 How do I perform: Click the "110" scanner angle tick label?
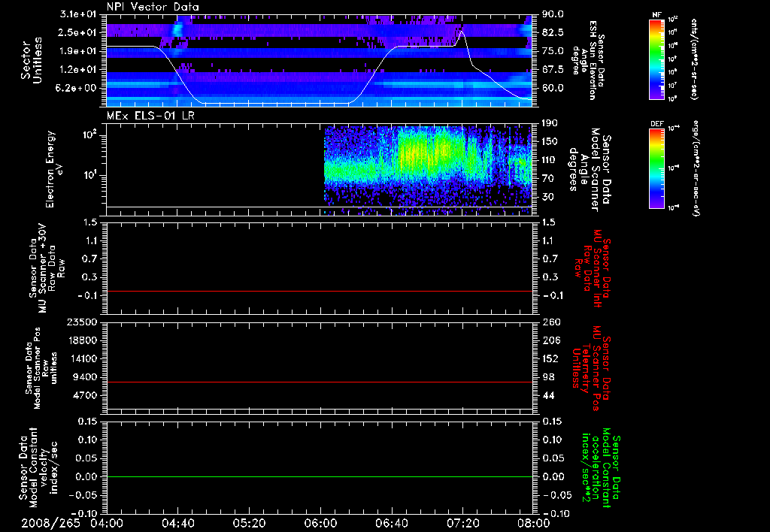pyautogui.click(x=550, y=160)
